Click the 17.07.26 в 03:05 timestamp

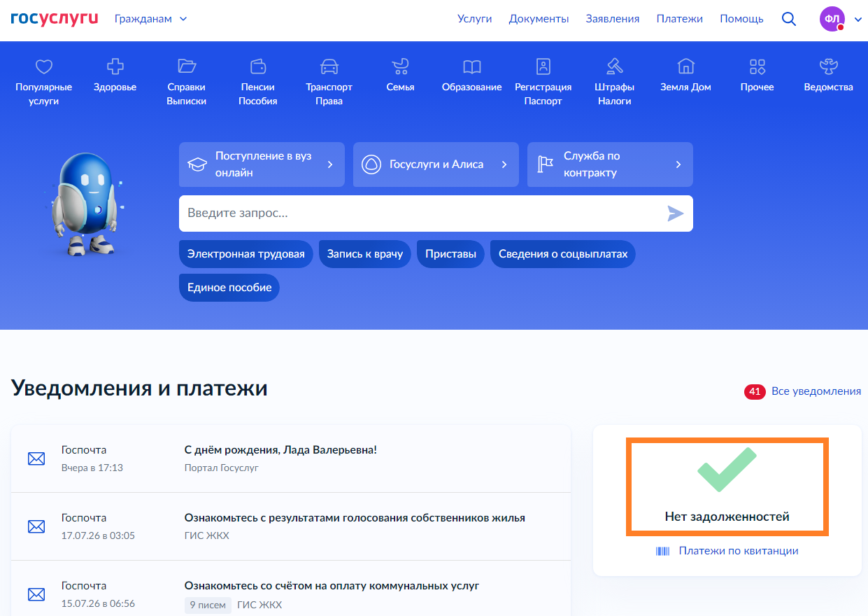[98, 535]
